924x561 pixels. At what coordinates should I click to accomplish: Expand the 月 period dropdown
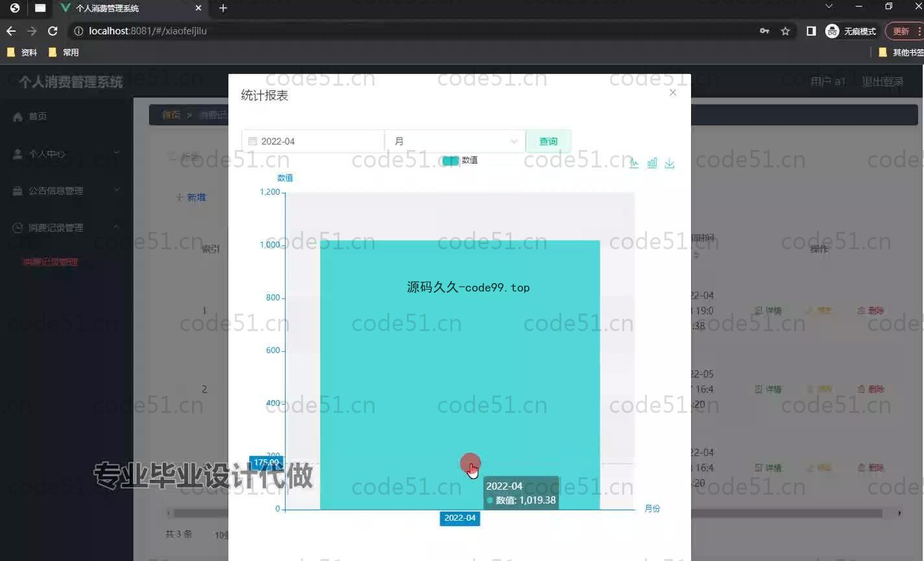click(x=455, y=141)
